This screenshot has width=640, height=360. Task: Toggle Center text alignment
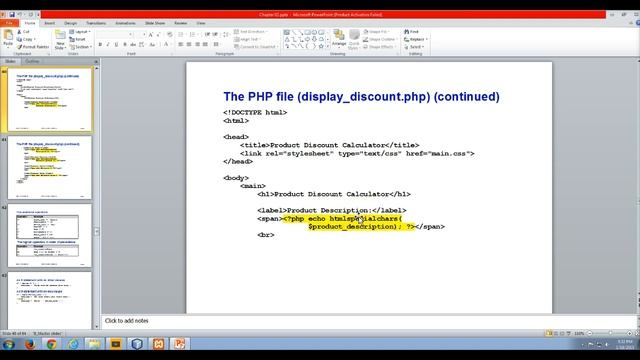click(x=189, y=44)
